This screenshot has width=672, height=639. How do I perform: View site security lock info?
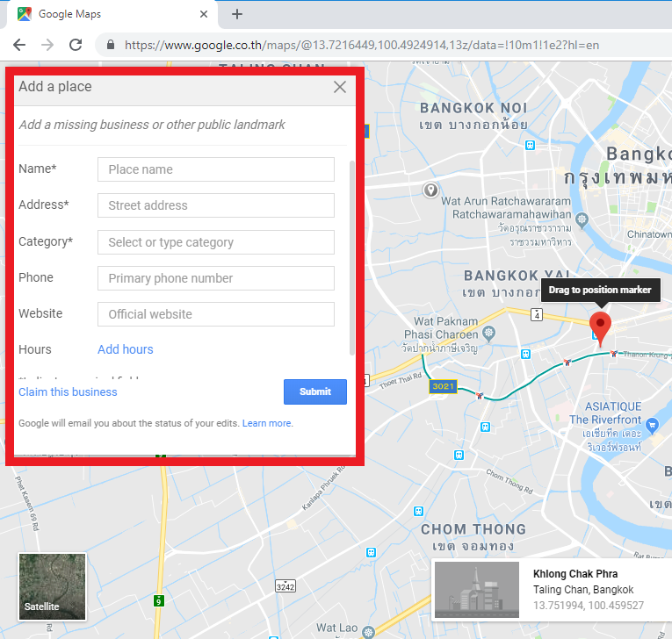(x=111, y=45)
